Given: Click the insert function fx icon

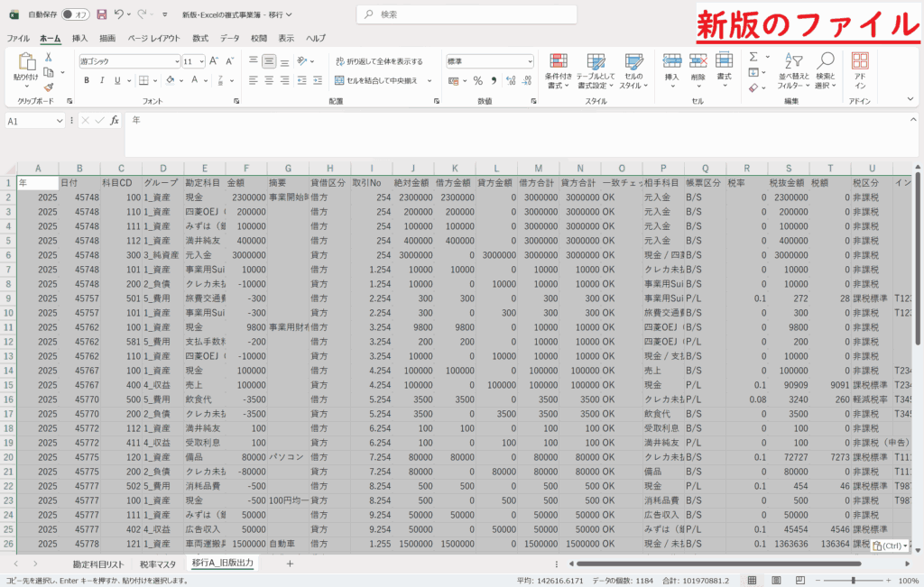Looking at the screenshot, I should click(x=115, y=120).
